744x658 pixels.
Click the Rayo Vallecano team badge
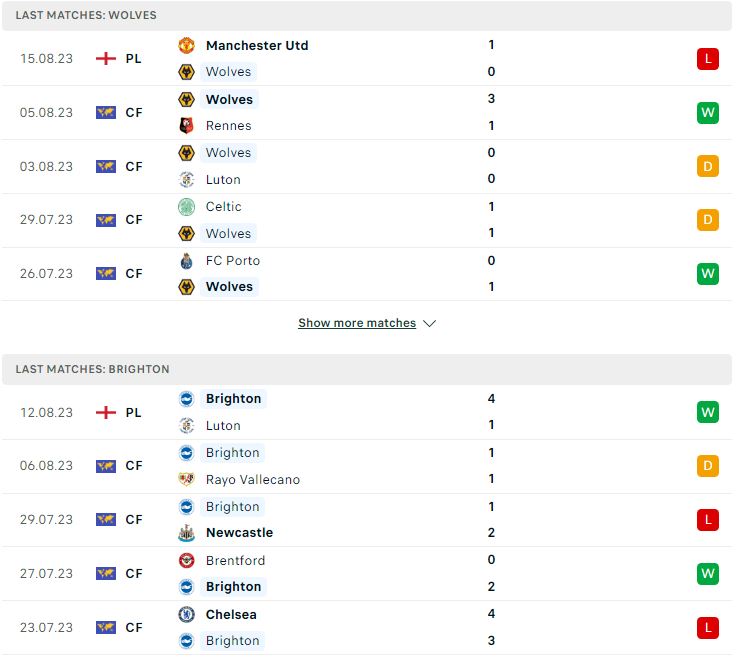pos(186,480)
